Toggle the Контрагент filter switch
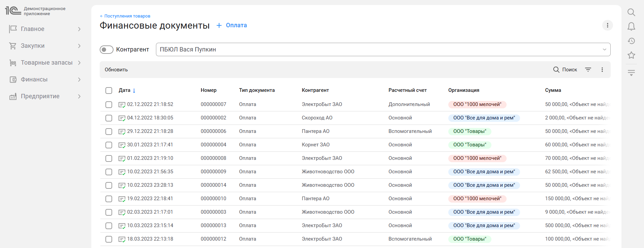This screenshot has width=644, height=248. [106, 50]
